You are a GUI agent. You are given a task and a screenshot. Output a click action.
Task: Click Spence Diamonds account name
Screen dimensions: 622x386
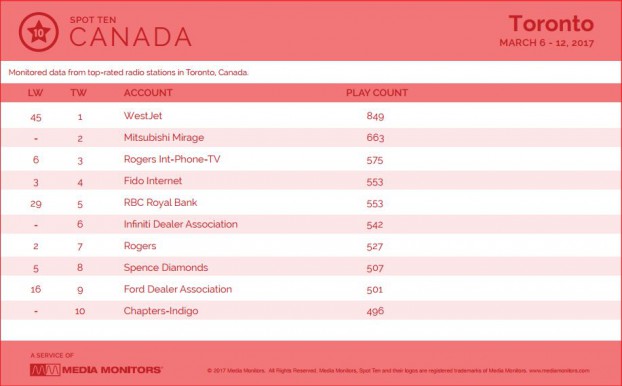[166, 267]
